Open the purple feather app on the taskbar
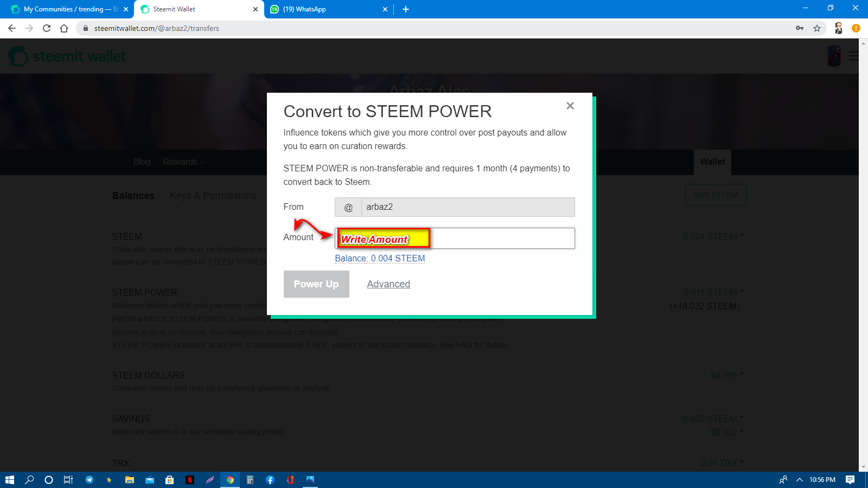Screen dimensions: 868x488 click(210, 480)
